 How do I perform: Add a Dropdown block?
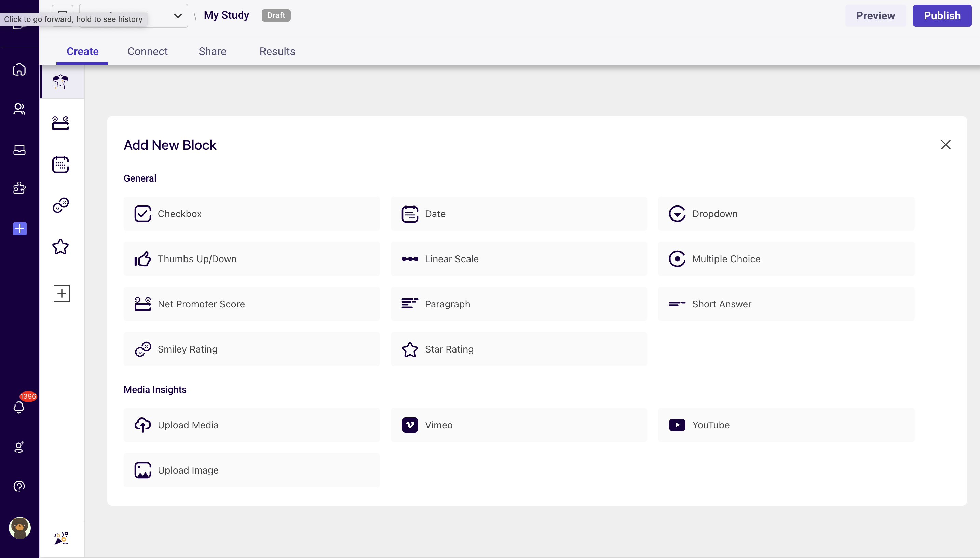[x=786, y=214]
